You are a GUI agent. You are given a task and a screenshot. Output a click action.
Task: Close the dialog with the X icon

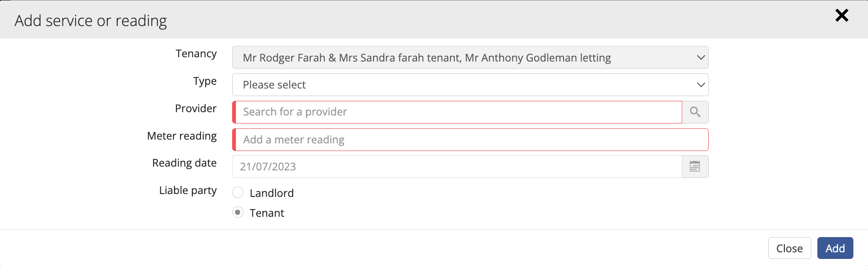(842, 16)
